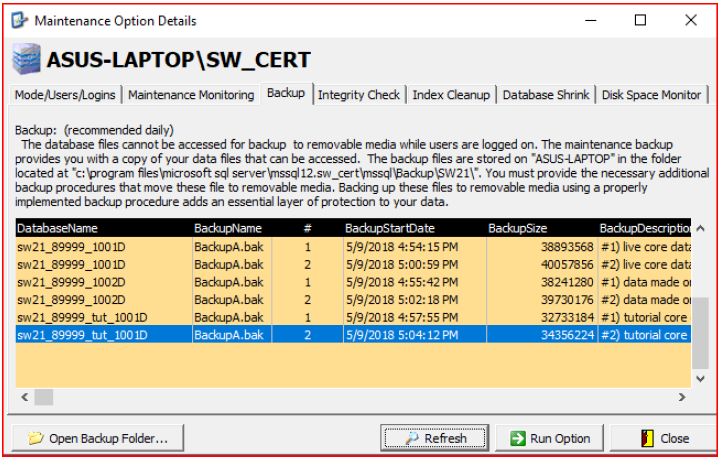Click the # column header
This screenshot has height=460, width=720.
tap(308, 228)
